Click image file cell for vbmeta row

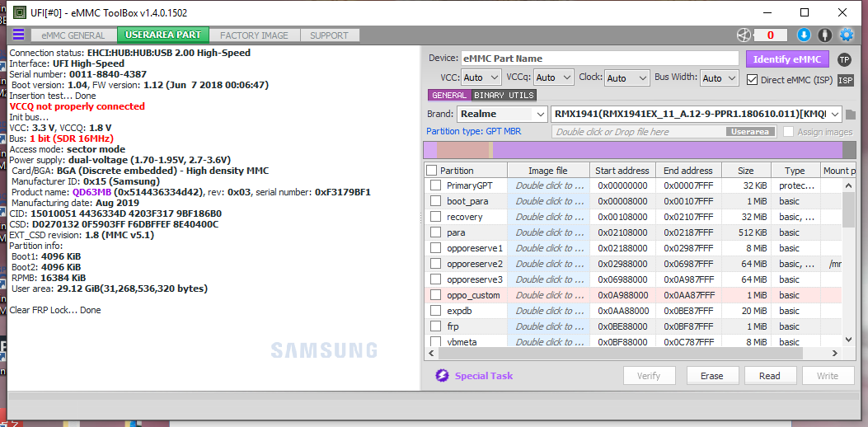coord(548,342)
